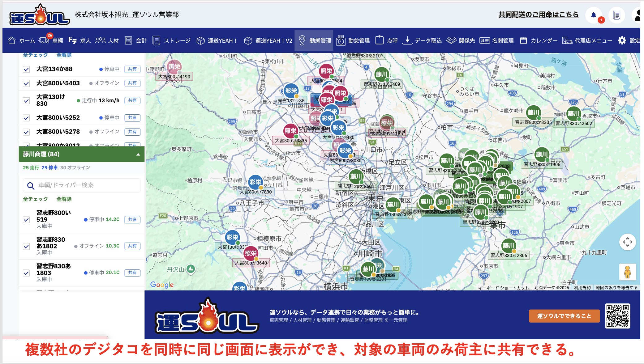
Task: Click 共有 button for 大宮800い5252
Action: pos(132,118)
